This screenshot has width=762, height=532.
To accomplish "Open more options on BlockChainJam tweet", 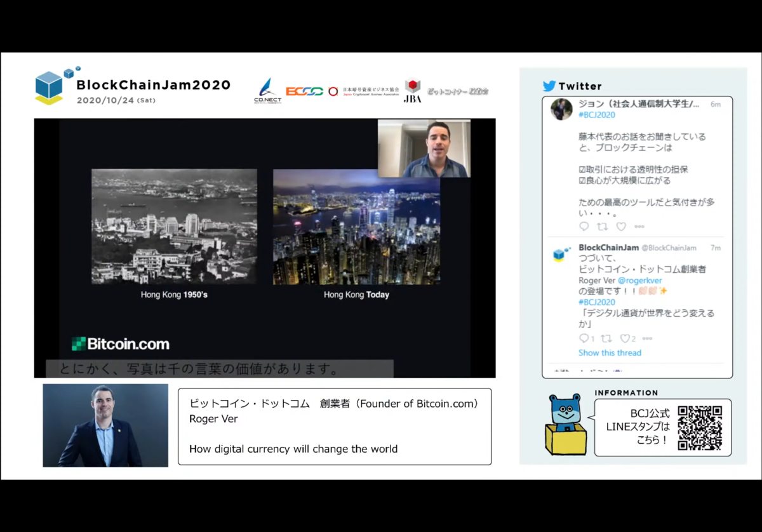I will click(647, 339).
